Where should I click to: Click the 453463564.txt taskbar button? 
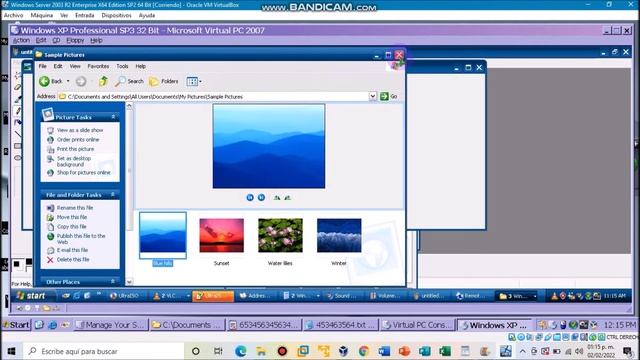tap(342, 325)
